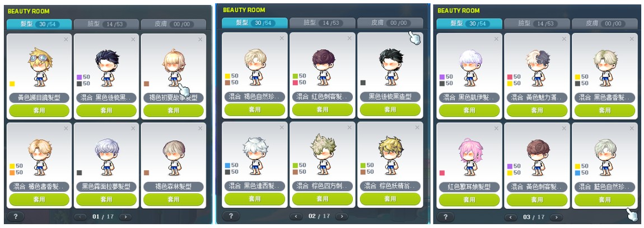Remove the 黃色護目鏡髮型 hairstyle card

coord(66,39)
